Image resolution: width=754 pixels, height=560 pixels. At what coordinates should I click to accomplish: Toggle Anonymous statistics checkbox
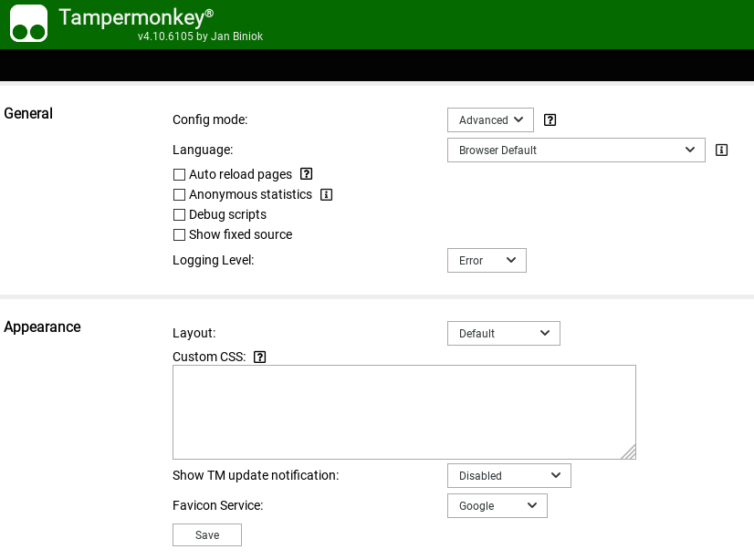coord(179,194)
